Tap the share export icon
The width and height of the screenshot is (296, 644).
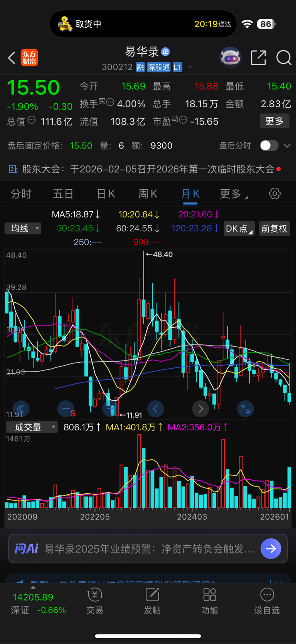click(258, 57)
